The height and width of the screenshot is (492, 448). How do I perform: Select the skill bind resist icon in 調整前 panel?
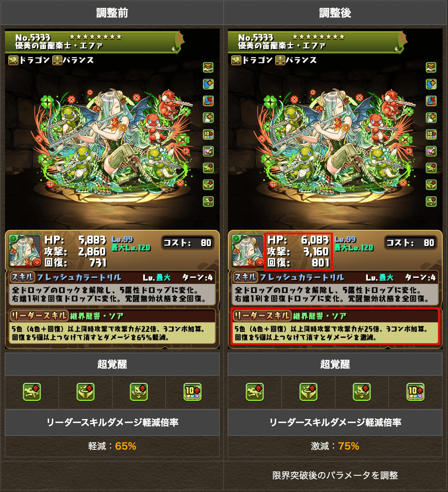pos(208,101)
